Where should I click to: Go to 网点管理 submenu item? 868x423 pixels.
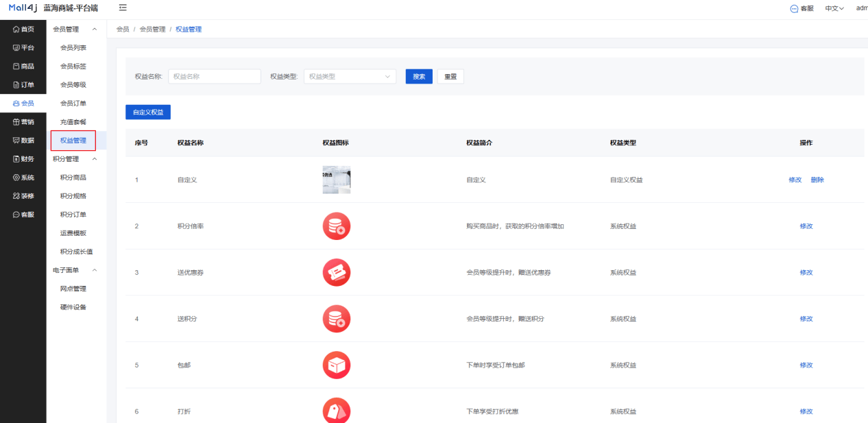point(73,289)
